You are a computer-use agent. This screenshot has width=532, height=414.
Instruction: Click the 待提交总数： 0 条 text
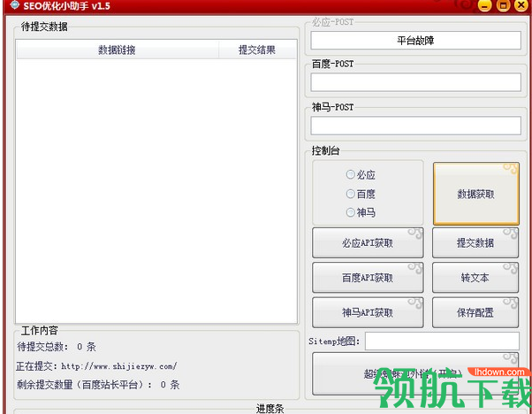click(x=57, y=347)
